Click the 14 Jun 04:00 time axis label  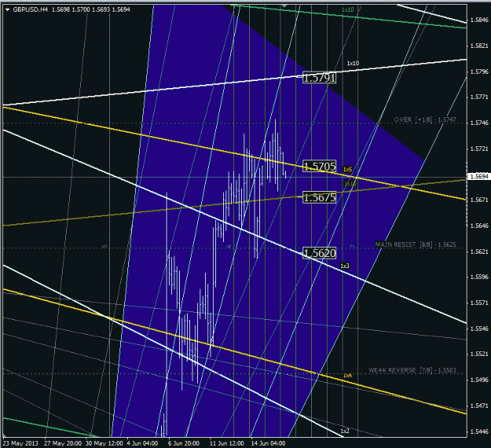tap(268, 443)
